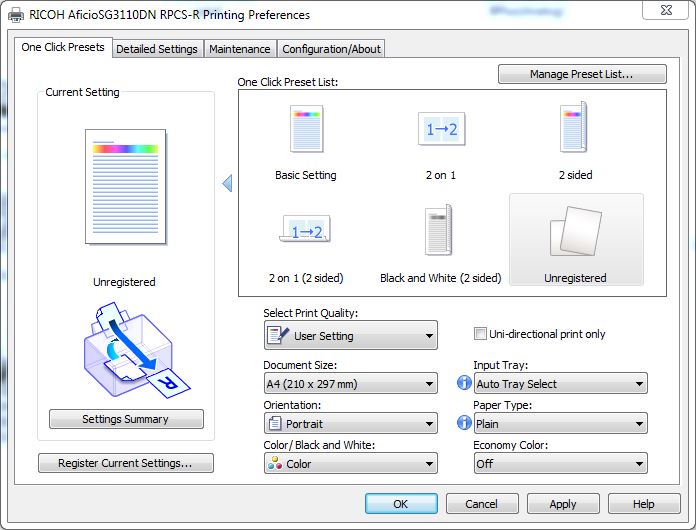
Task: Expand the Economy Color dropdown
Action: click(561, 463)
